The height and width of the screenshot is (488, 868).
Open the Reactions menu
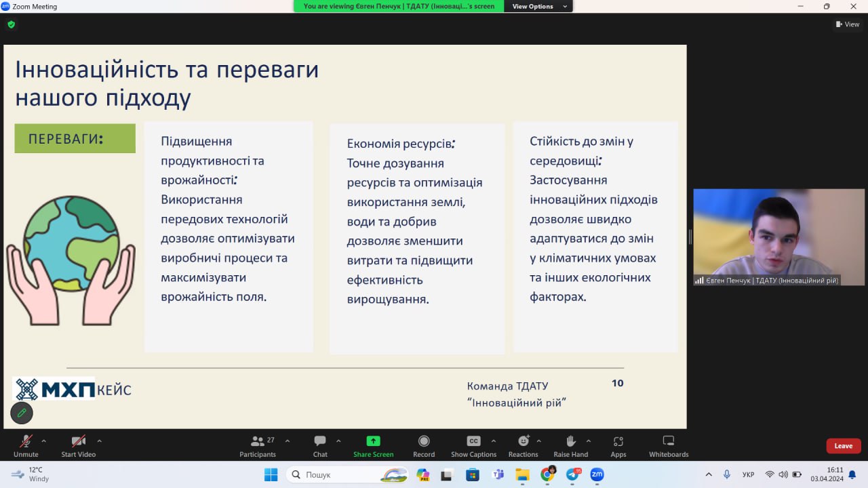523,441
